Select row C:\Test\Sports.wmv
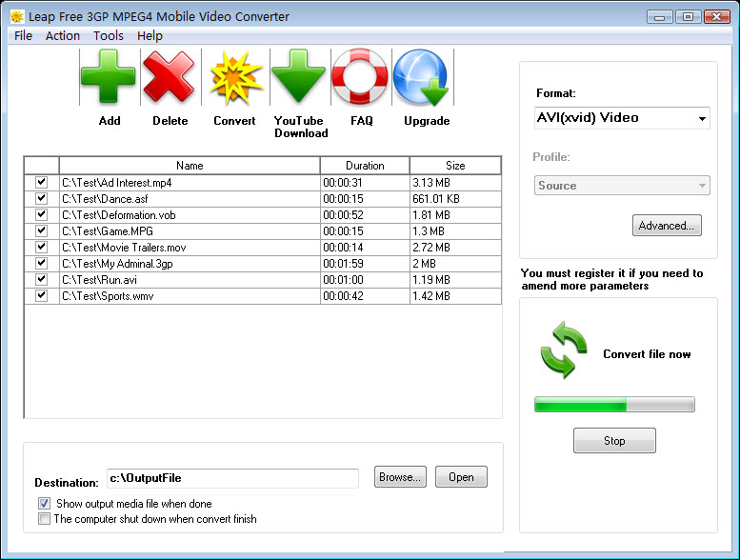Screen dimensions: 740x560 [x=263, y=296]
